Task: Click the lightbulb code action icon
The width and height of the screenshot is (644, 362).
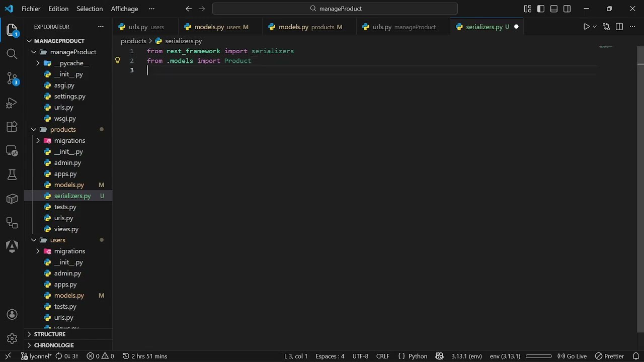Action: 118,60
